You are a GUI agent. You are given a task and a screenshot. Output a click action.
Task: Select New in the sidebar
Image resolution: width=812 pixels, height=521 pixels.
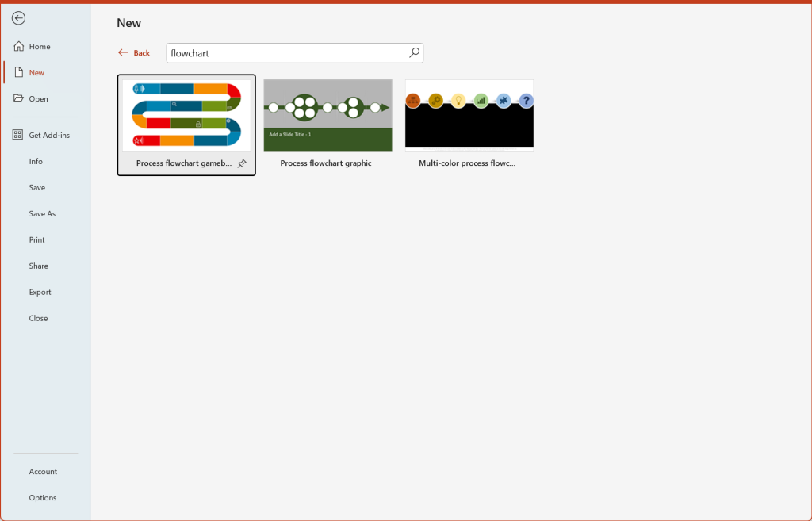point(45,72)
